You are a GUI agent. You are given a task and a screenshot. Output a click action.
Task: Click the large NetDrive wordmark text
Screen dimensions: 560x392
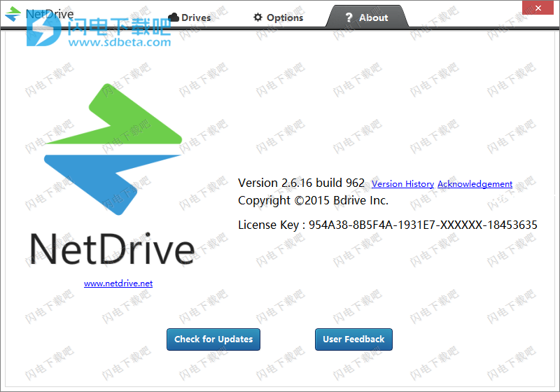[x=112, y=248]
